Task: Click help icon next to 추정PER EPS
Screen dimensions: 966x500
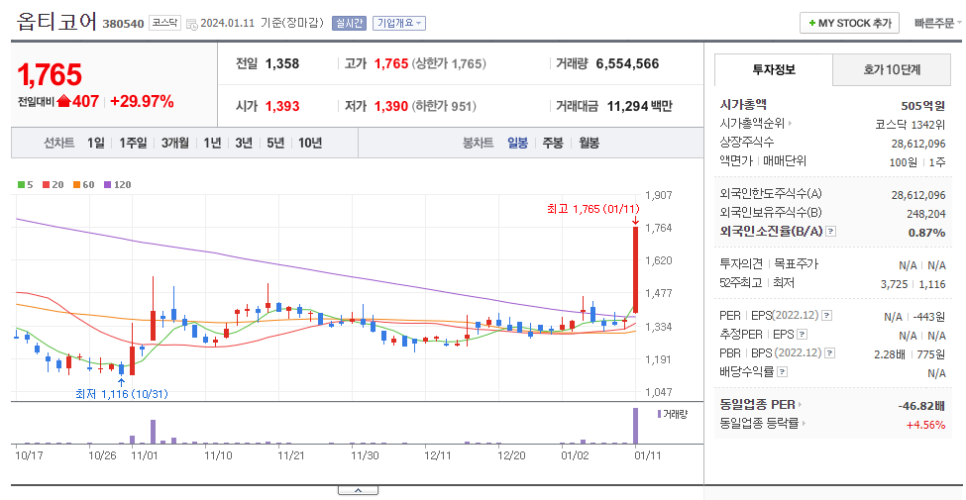Action: (x=801, y=335)
